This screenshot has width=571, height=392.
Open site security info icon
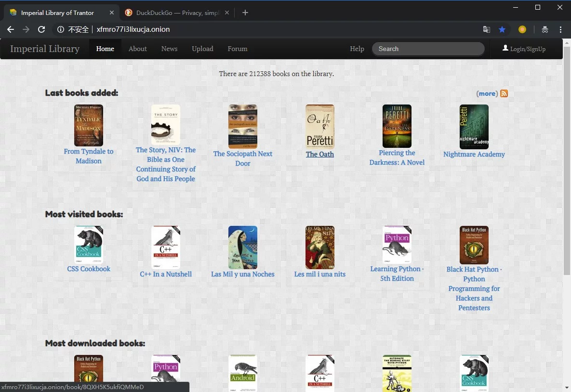[60, 29]
